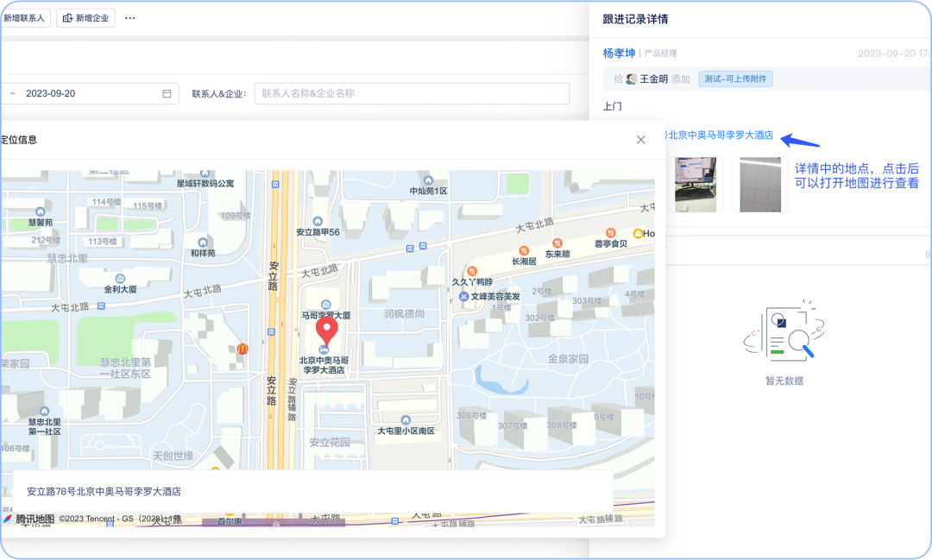The width and height of the screenshot is (932, 560).
Task: Click the 新增企业 button
Action: click(85, 18)
